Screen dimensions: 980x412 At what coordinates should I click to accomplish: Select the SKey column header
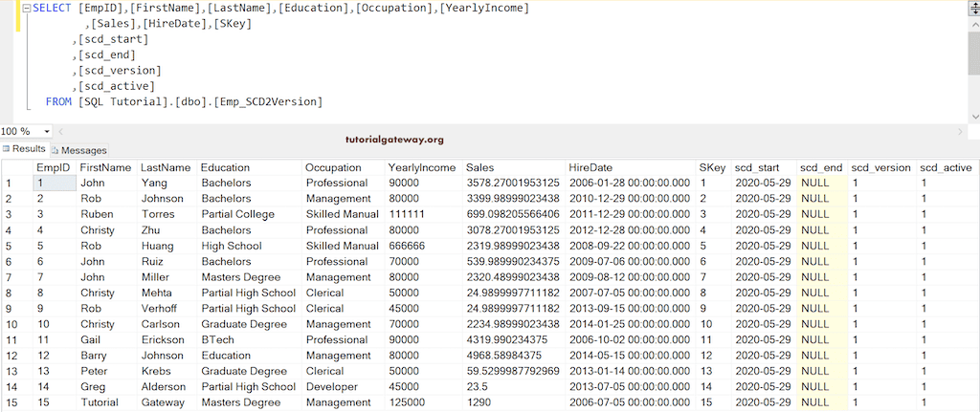pos(714,167)
